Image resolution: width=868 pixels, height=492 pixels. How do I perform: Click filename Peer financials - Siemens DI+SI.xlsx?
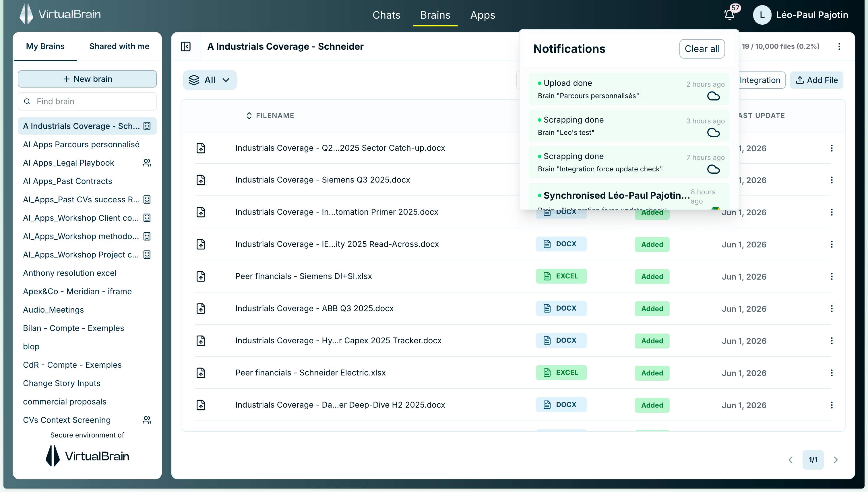click(x=304, y=276)
